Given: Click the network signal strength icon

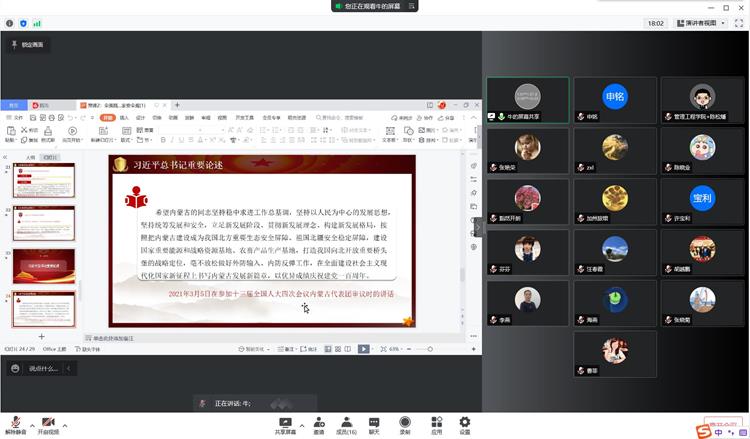Looking at the screenshot, I should pyautogui.click(x=37, y=22).
